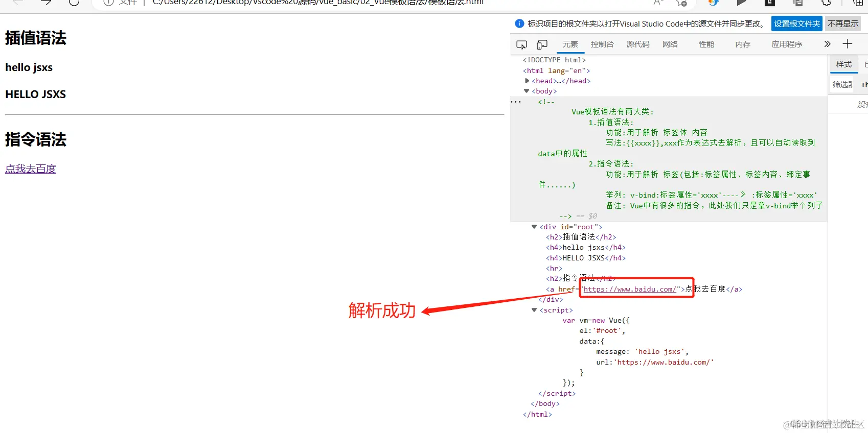Viewport: 868px width, 433px height.
Task: Collapse the div id="root" node
Action: click(534, 227)
